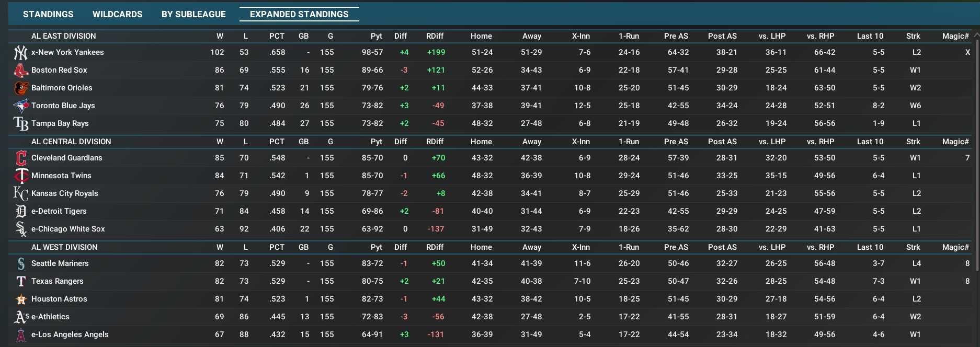Open the Texas Rangers team page
Viewport: 980px width, 347px height.
coord(57,281)
